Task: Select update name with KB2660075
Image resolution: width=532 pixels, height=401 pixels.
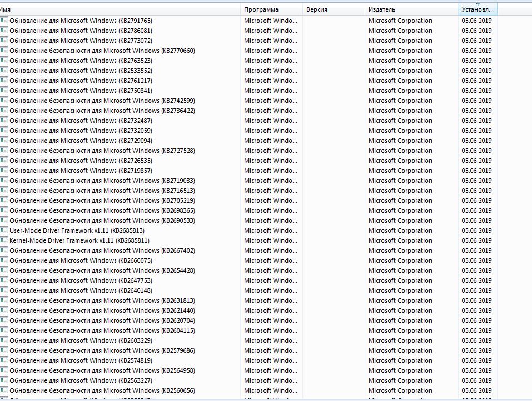Action: pos(81,260)
